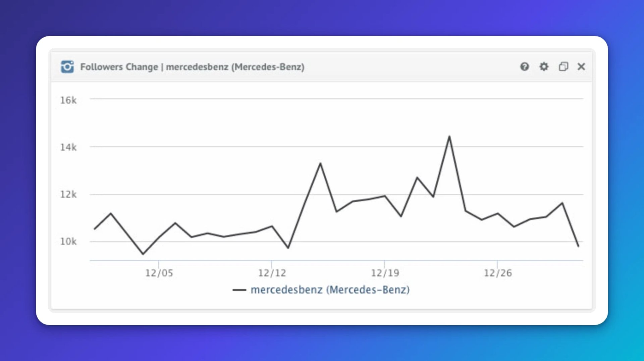Duplicate the widget with copy icon
644x361 pixels.
[x=563, y=67]
